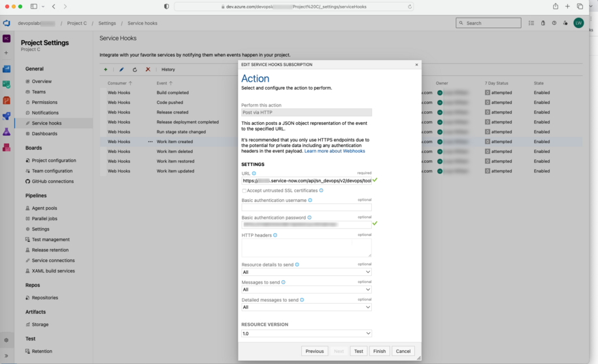The height and width of the screenshot is (364, 598).
Task: Open Resource Version dropdown
Action: click(307, 333)
